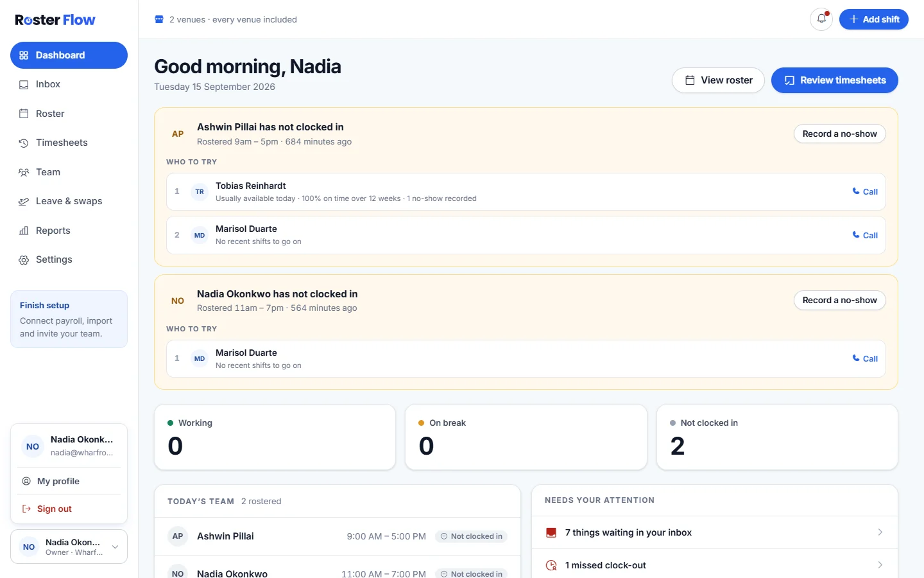Screen dimensions: 924x578
Task: Click the NO avatar in the profile card
Action: 33,446
